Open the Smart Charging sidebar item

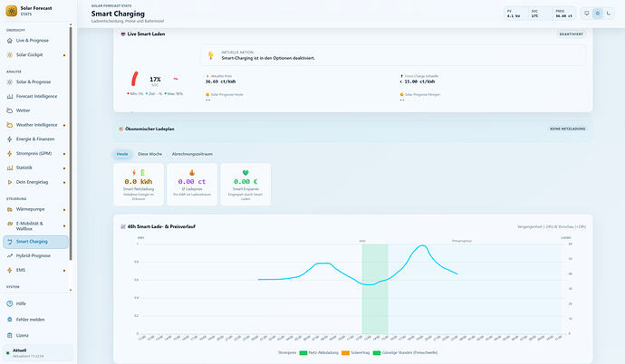[36, 242]
